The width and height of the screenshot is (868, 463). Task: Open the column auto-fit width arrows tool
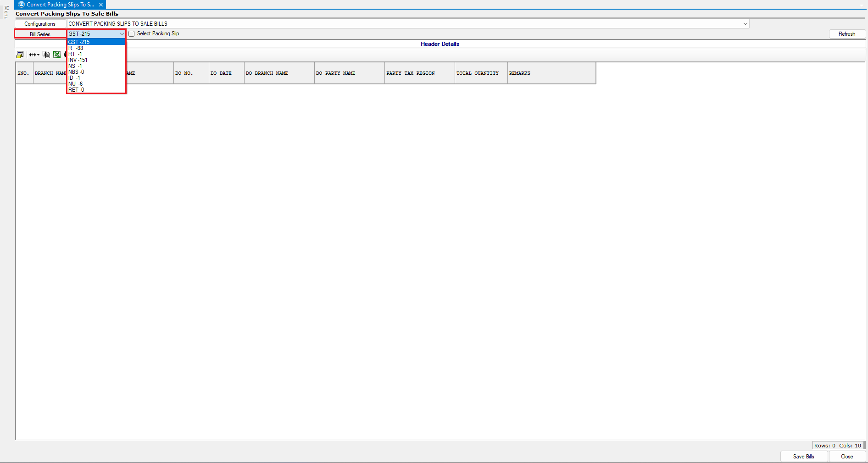click(34, 55)
